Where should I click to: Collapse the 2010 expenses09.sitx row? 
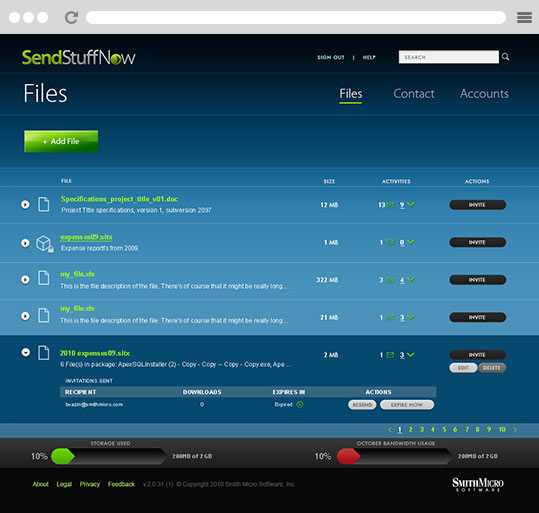pyautogui.click(x=25, y=352)
